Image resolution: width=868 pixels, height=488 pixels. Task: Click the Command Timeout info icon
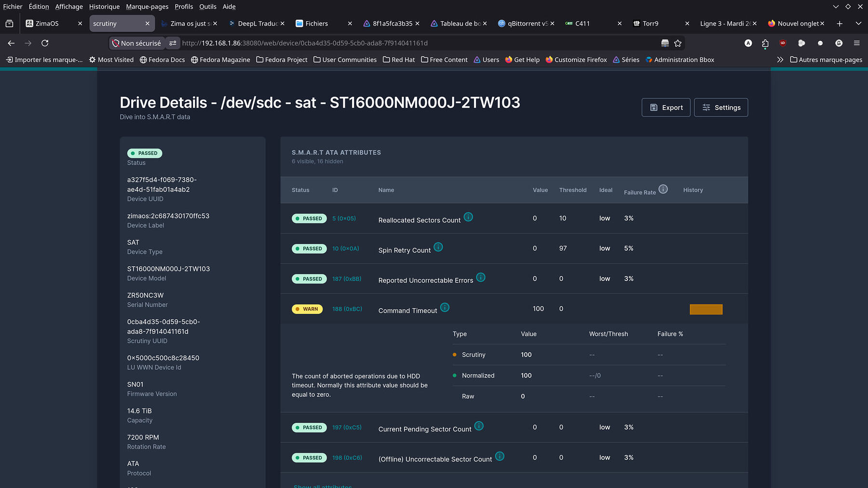(445, 308)
